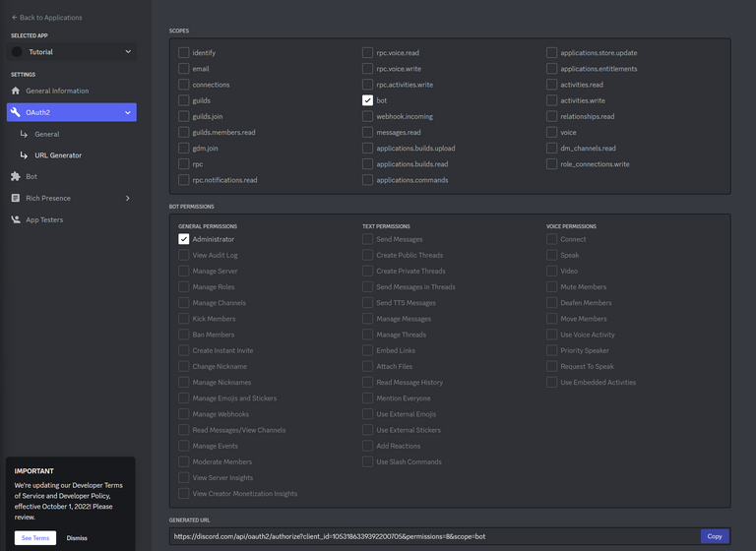This screenshot has width=756, height=551.
Task: Click the puzzle piece Bot icon
Action: tap(16, 176)
